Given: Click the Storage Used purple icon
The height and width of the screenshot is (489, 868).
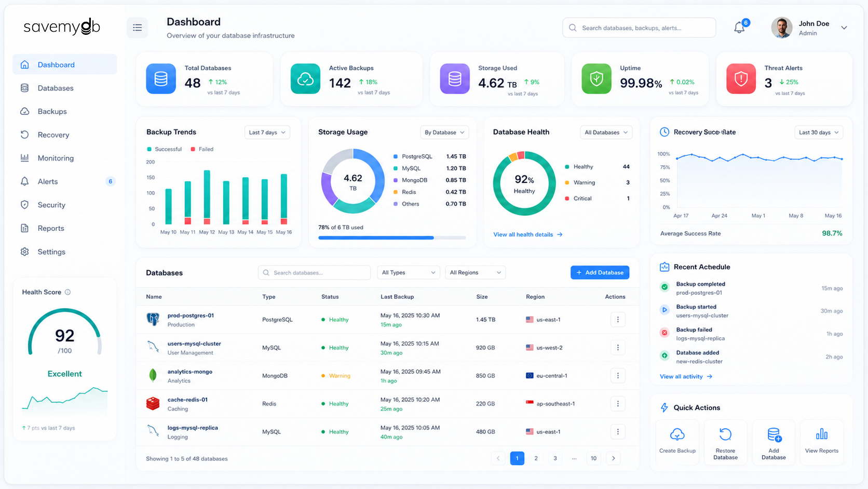Looking at the screenshot, I should pos(455,78).
